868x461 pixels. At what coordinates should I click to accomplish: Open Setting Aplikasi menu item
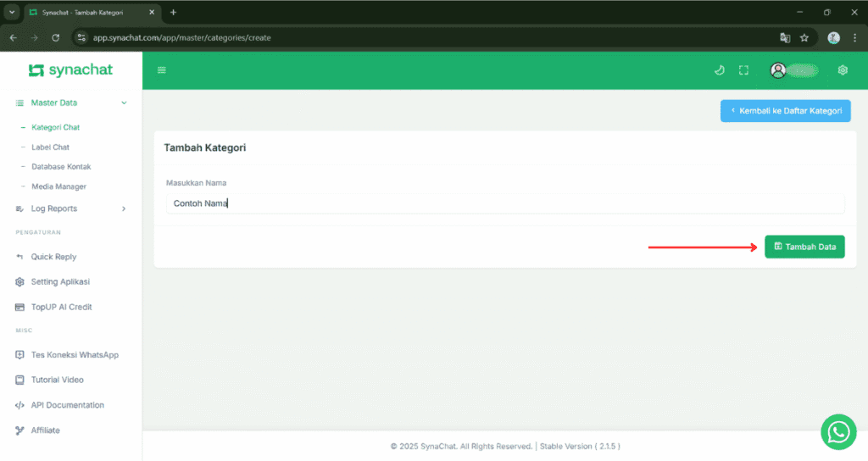60,281
